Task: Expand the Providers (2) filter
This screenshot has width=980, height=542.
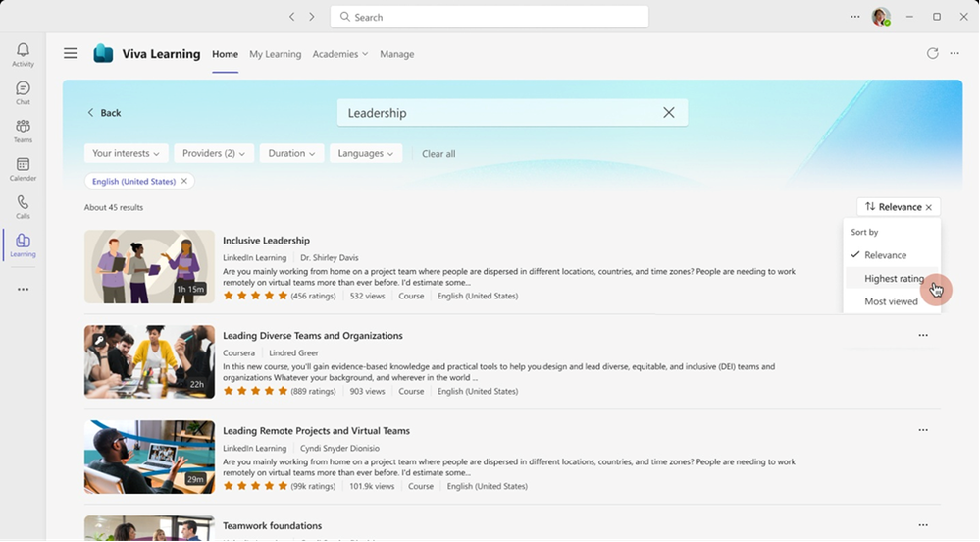Action: click(214, 153)
